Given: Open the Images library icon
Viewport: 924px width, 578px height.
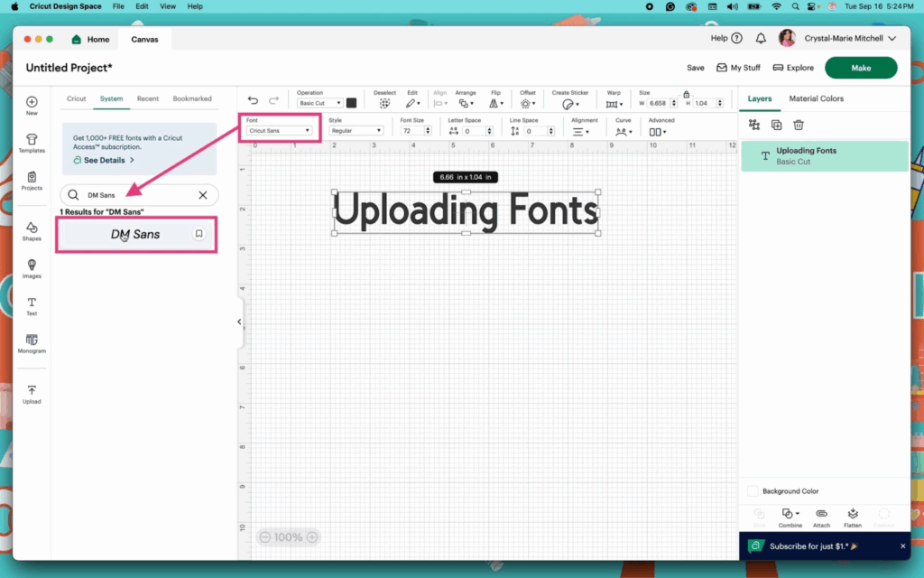Looking at the screenshot, I should click(x=32, y=268).
